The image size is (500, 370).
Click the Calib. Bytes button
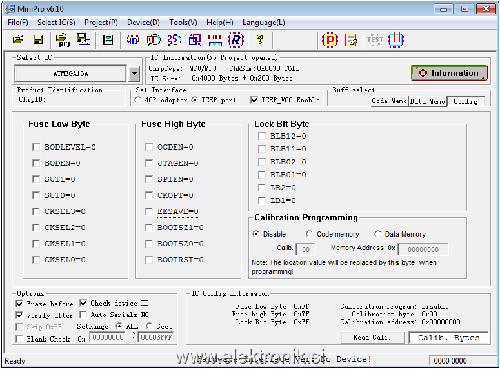pyautogui.click(x=449, y=338)
